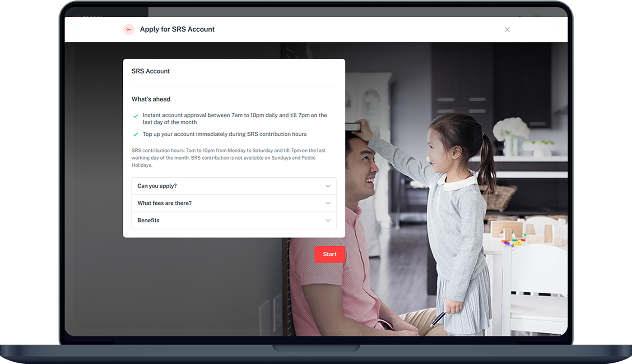This screenshot has height=364, width=632.
Task: Open the 'Benefits' section label
Action: pos(149,221)
